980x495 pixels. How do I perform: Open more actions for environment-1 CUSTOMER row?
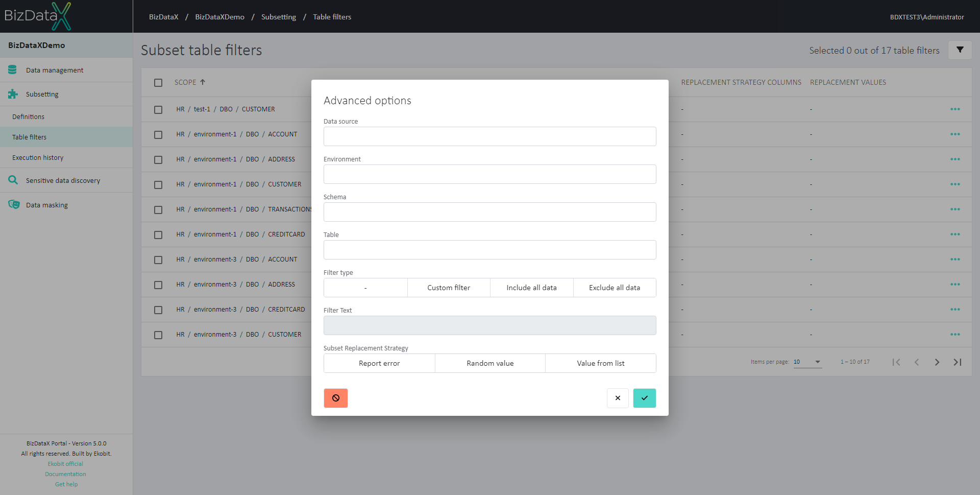tap(955, 184)
